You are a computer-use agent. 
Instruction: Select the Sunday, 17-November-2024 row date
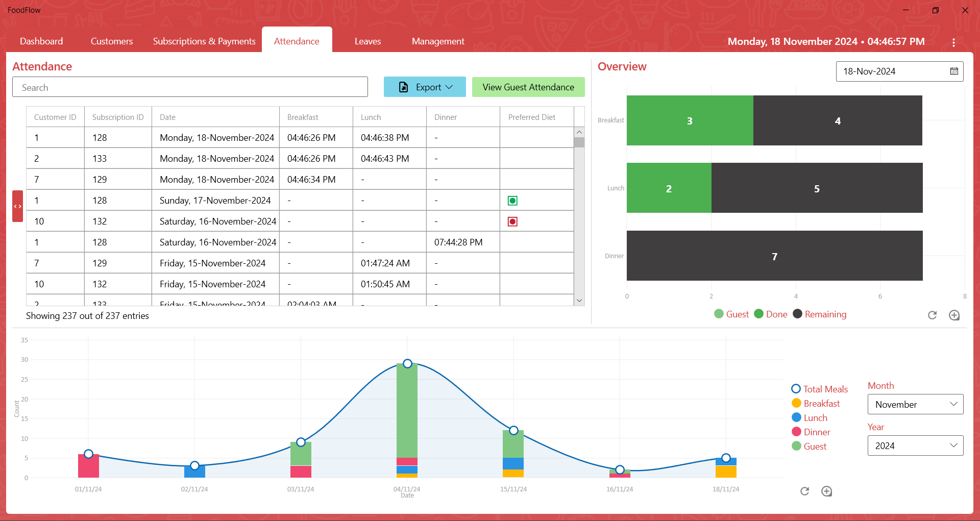(x=215, y=201)
